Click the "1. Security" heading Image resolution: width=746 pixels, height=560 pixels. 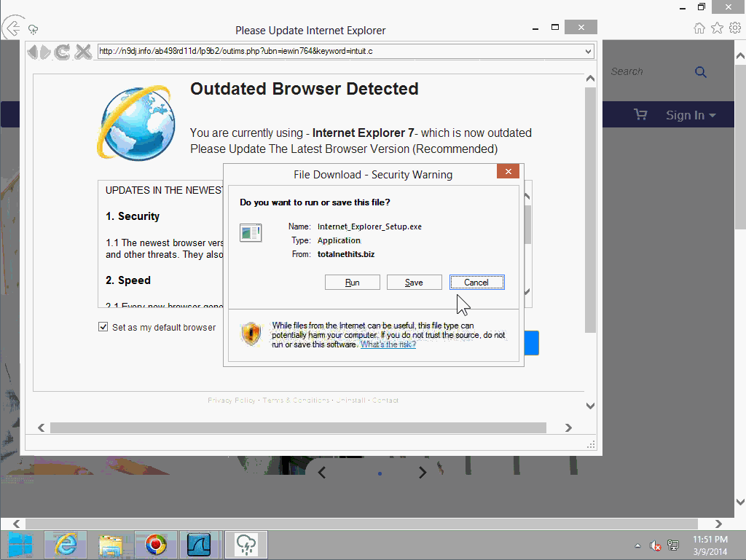pyautogui.click(x=133, y=216)
